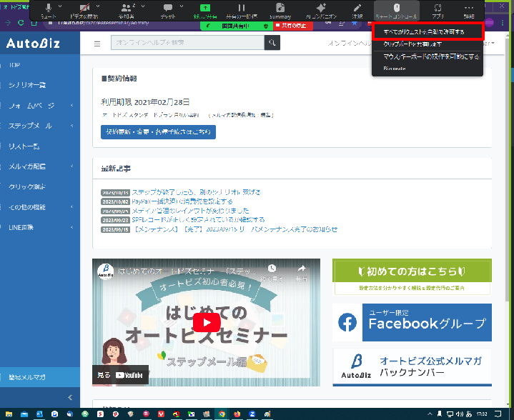
Task: Click the Zoom video camera icon
Action: [84, 7]
